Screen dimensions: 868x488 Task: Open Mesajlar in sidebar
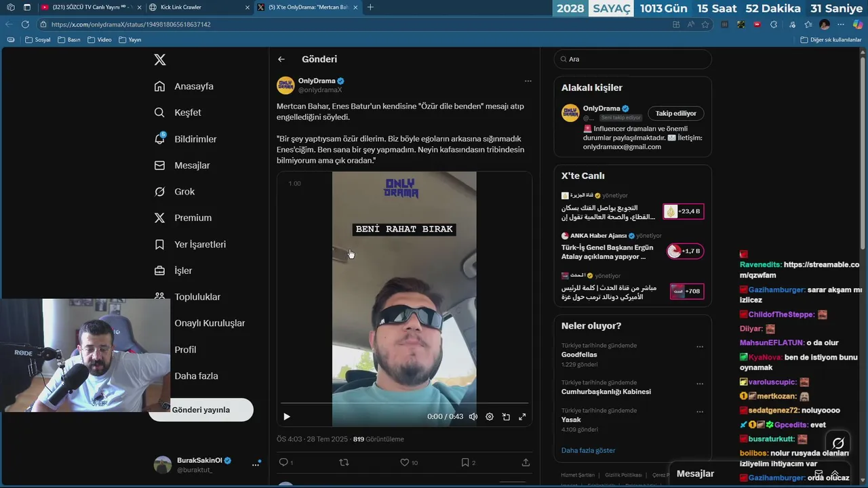pyautogui.click(x=182, y=165)
